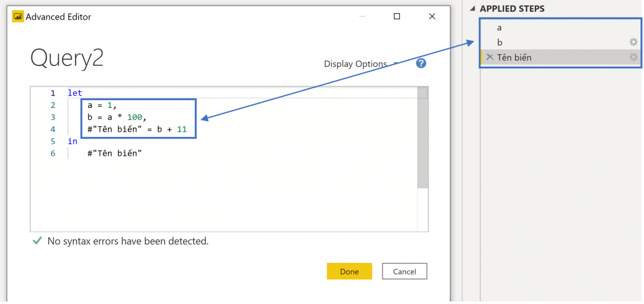Viewport: 644px width, 304px height.
Task: Select step b in Applied Steps
Action: tap(500, 42)
